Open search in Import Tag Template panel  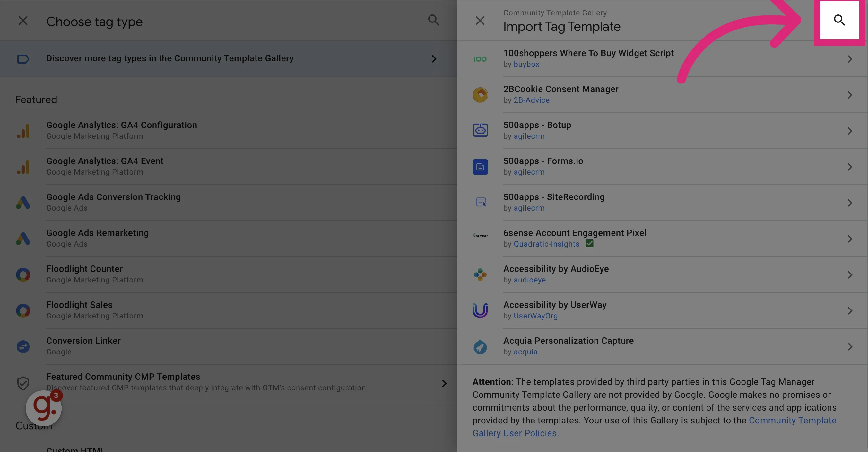coord(839,20)
